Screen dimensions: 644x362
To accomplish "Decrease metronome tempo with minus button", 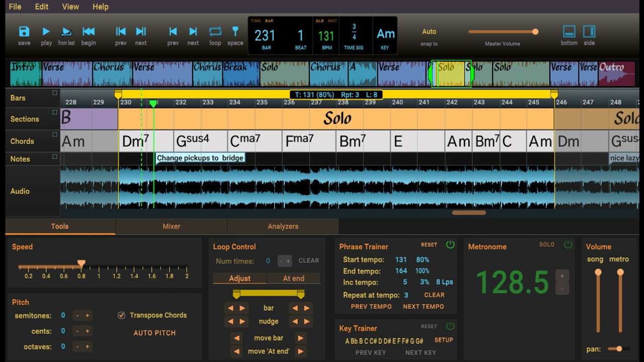I will click(x=562, y=289).
